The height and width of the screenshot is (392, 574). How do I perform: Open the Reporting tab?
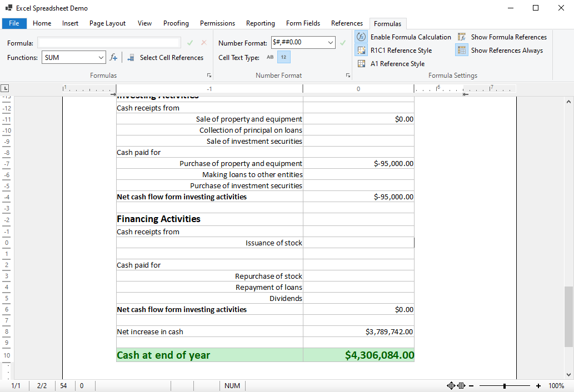260,23
